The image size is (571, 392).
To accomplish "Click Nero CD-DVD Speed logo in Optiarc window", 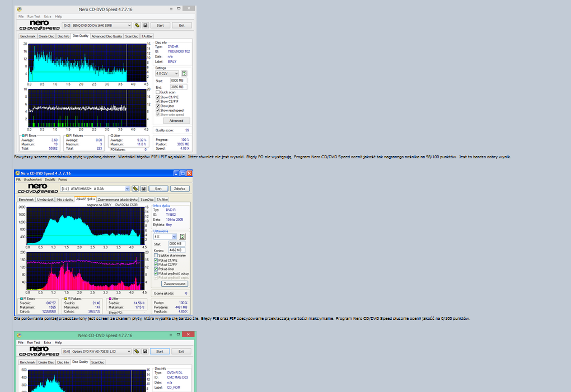I will tap(39, 351).
